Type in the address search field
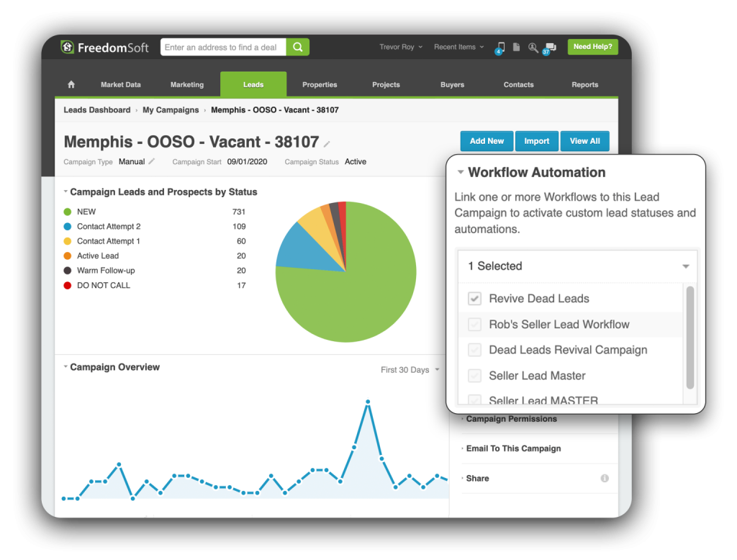The height and width of the screenshot is (560, 737). [x=223, y=48]
